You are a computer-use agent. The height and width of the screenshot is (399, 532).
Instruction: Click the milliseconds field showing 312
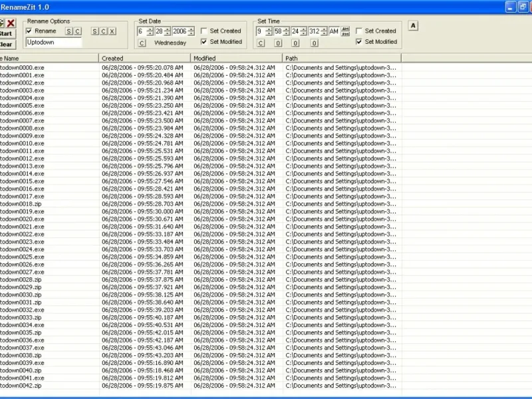[x=314, y=31]
